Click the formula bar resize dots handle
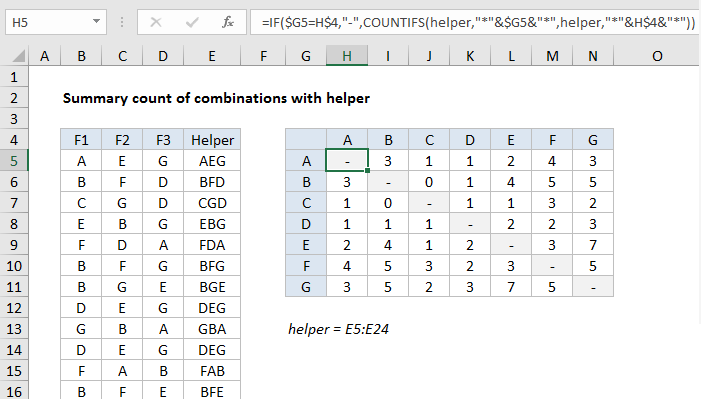The width and height of the screenshot is (701, 399). 122,22
